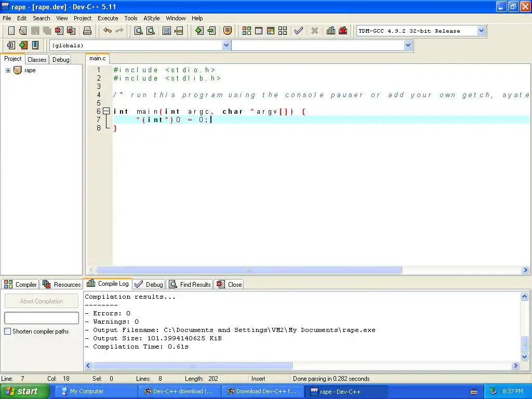Viewport: 532px width, 399px height.
Task: Click the Goto Bookmark icon
Action: tap(35, 45)
